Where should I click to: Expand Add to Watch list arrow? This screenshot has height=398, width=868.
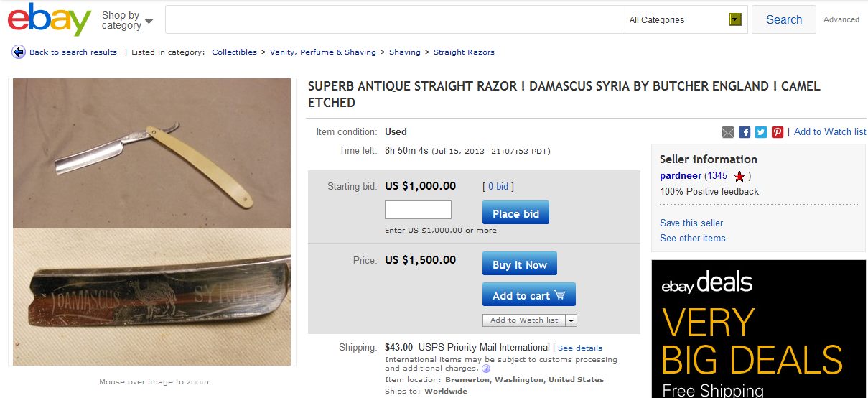point(571,320)
